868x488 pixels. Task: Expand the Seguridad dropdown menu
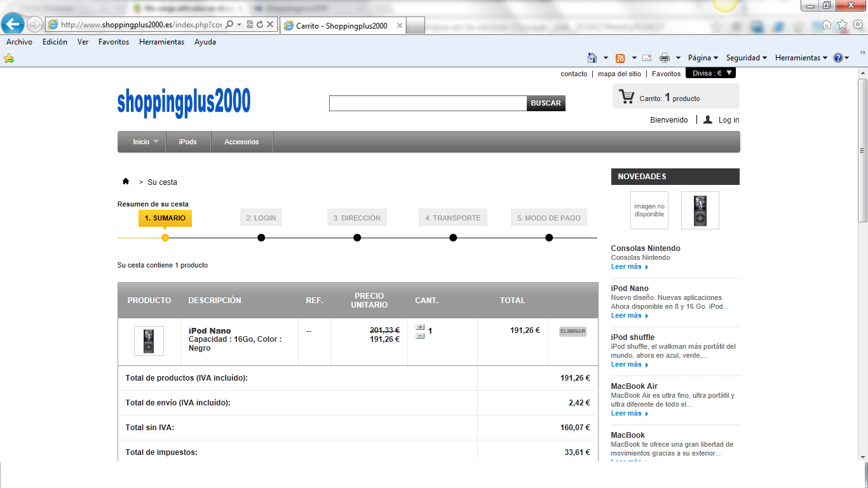[746, 58]
